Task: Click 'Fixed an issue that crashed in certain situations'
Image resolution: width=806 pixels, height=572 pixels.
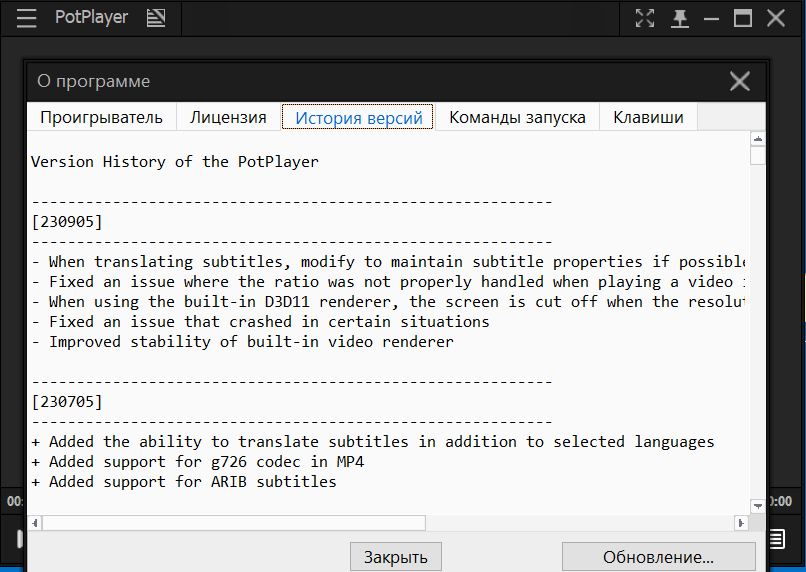Action: (261, 322)
